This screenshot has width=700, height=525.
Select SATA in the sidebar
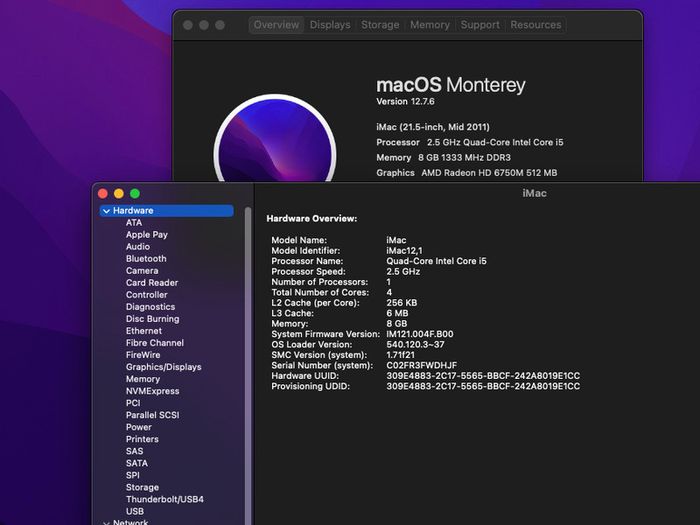tap(137, 463)
